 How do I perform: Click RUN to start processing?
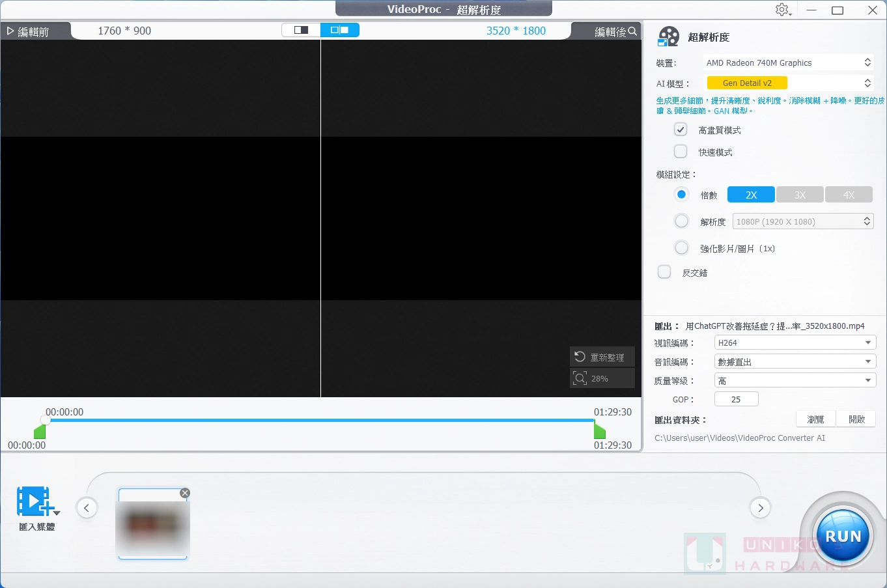(x=842, y=535)
